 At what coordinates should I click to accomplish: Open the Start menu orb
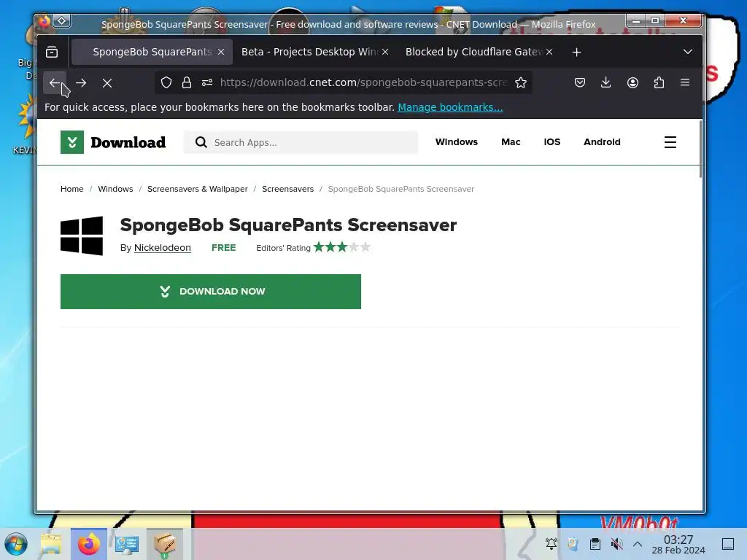tap(16, 544)
